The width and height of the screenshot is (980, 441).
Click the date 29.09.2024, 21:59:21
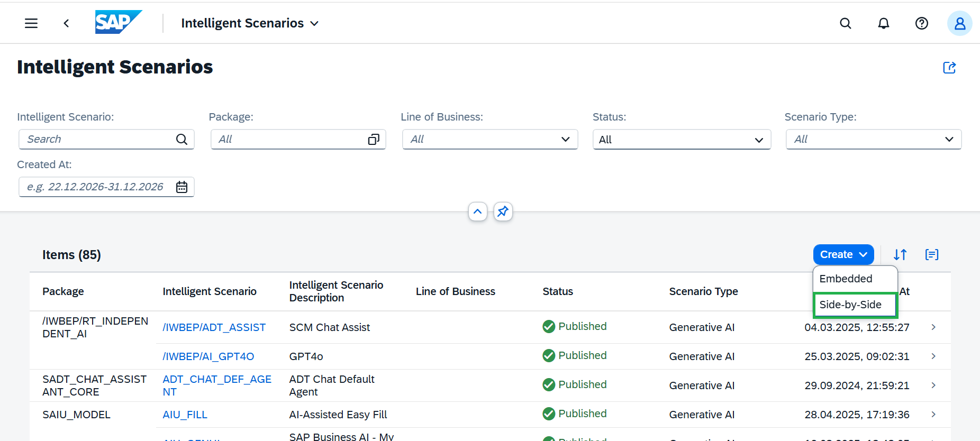(857, 385)
